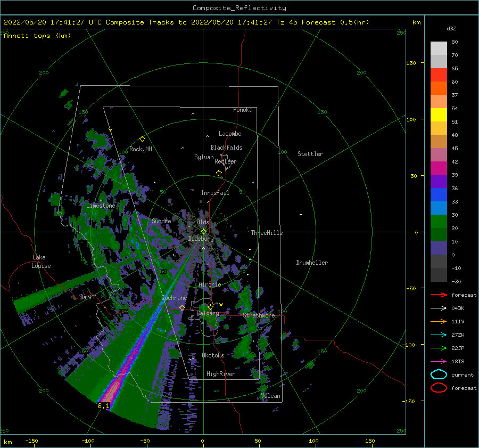Click the RedDeer city label
Screen dimensions: 479x448
226,161
